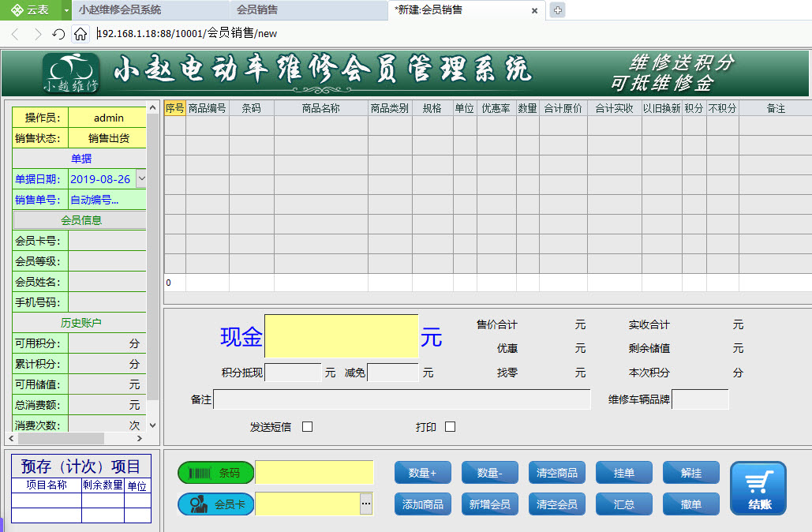The width and height of the screenshot is (812, 532).
Task: Click the 备注 text field
Action: (402, 399)
